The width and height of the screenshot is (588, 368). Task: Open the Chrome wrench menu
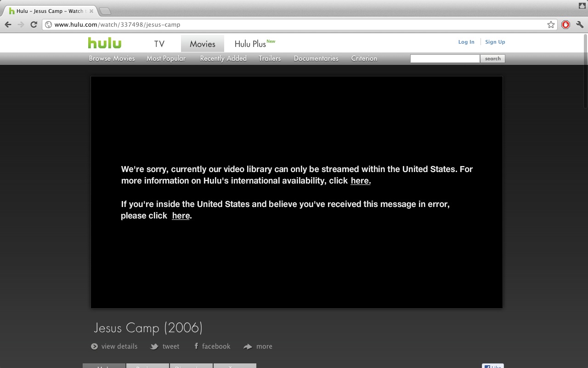pos(580,25)
